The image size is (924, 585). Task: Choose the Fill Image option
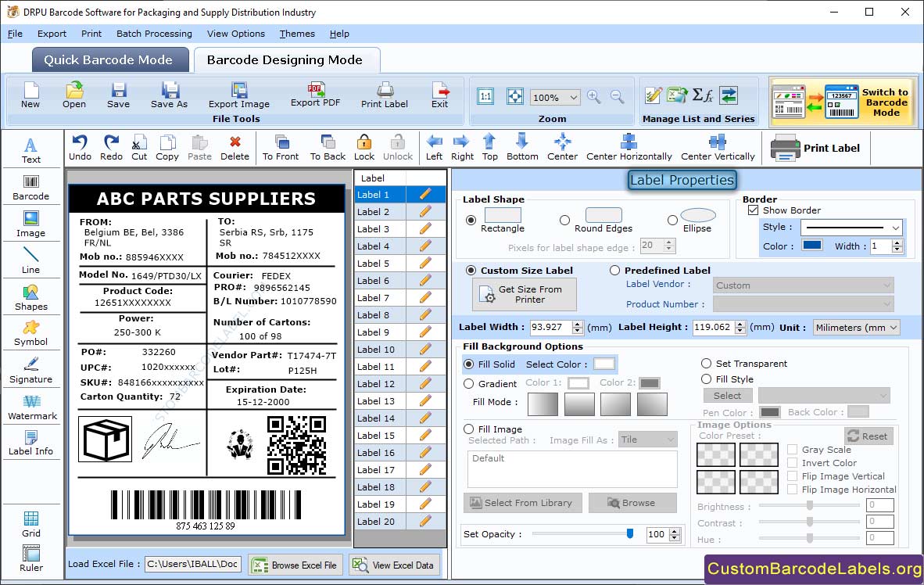point(468,429)
